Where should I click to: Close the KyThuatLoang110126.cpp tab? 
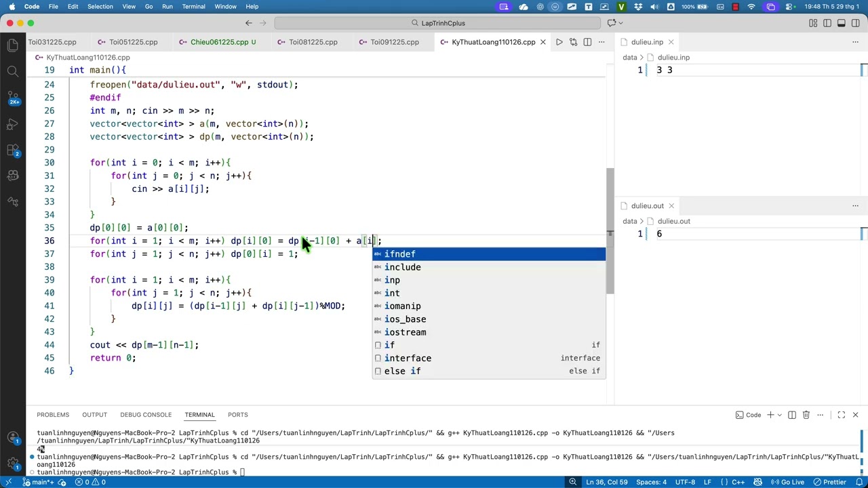pos(542,42)
